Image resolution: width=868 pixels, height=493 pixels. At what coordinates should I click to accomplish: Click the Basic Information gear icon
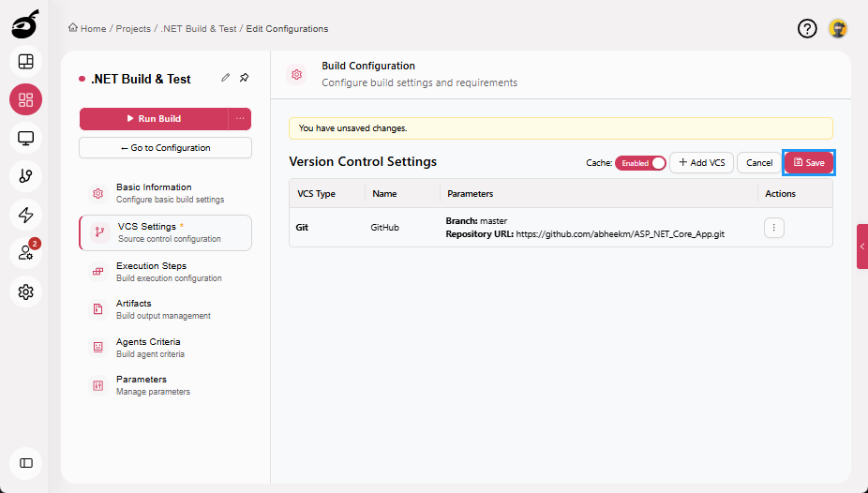(98, 193)
